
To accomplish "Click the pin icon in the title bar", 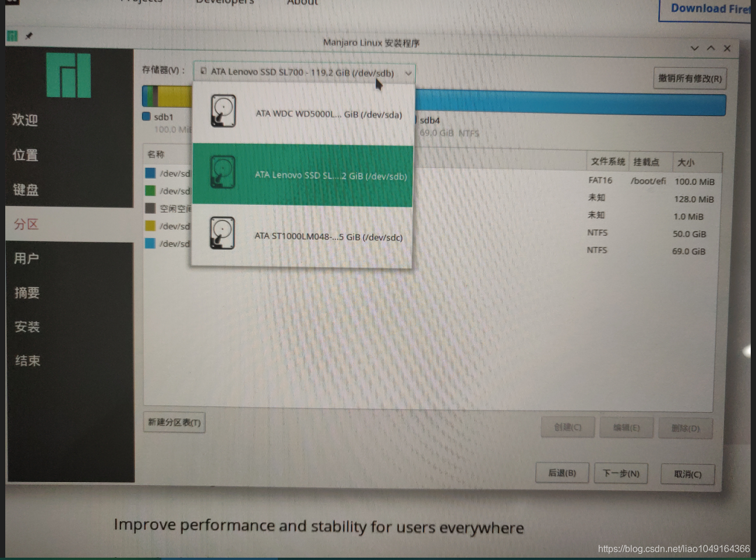I will 29,36.
